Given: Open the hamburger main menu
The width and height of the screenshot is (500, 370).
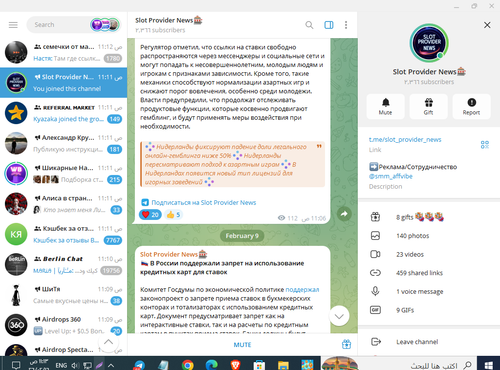Looking at the screenshot, I should point(13,25).
